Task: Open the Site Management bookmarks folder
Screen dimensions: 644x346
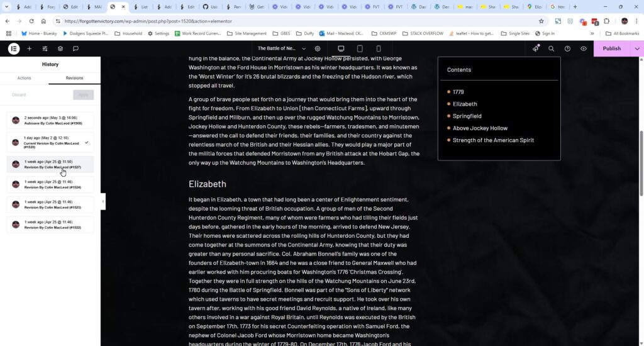Action: tap(247, 33)
